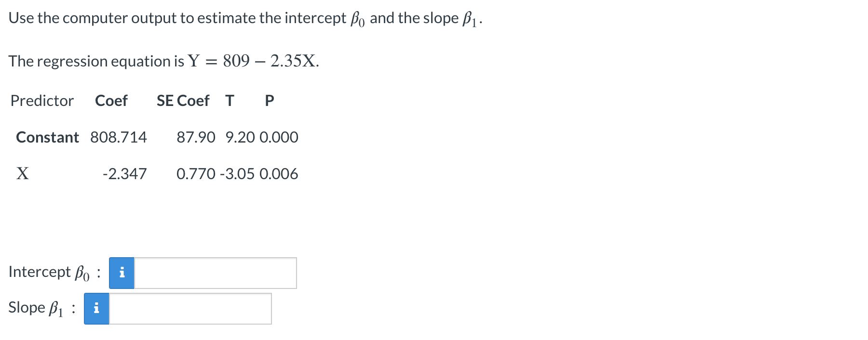Select the X coefficient value -2.347
This screenshot has height=340, width=868.
point(124,174)
